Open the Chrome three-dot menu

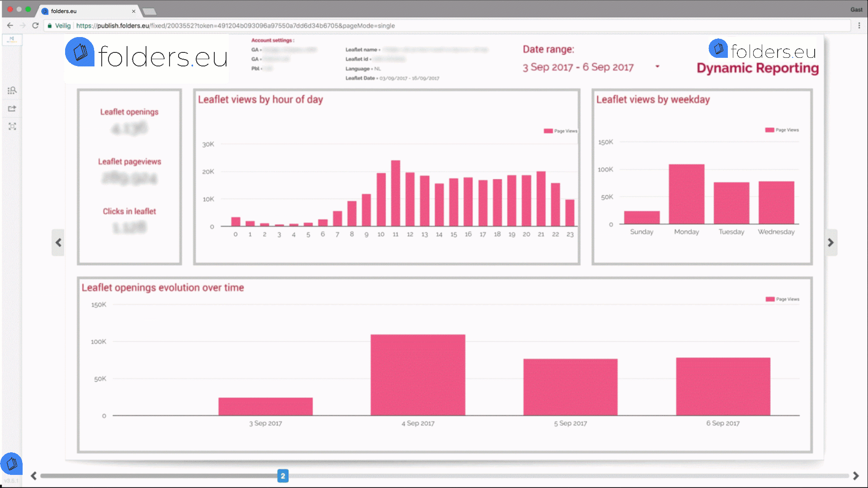(x=859, y=26)
